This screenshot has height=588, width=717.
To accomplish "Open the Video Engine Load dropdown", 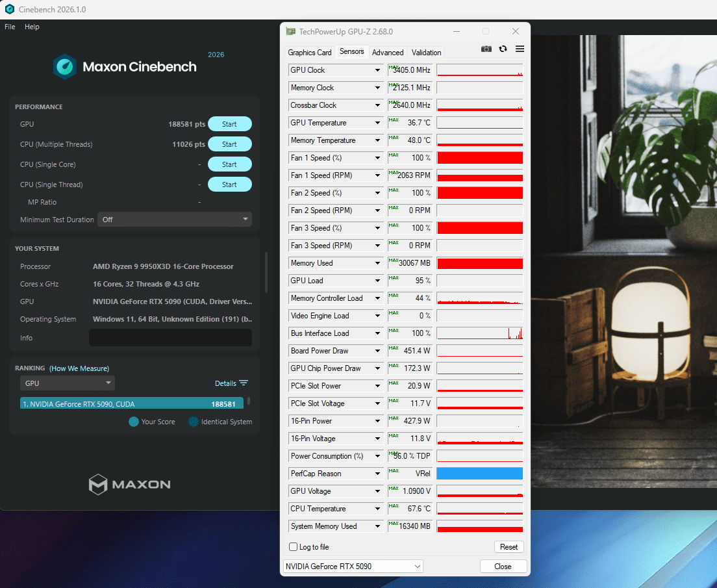I will pos(378,316).
